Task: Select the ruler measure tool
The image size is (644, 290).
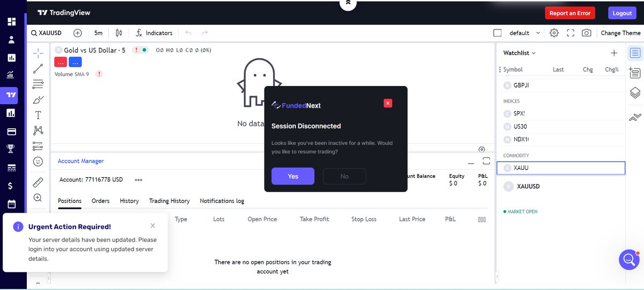Action: tap(38, 183)
